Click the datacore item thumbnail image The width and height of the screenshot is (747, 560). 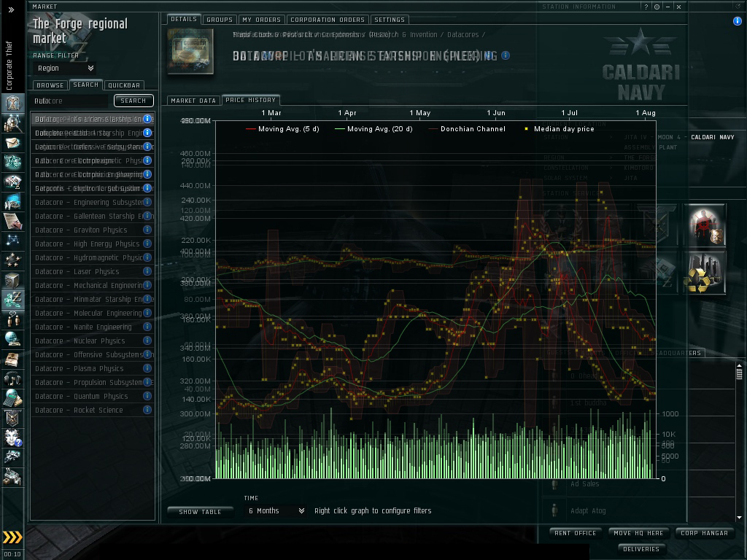point(190,52)
